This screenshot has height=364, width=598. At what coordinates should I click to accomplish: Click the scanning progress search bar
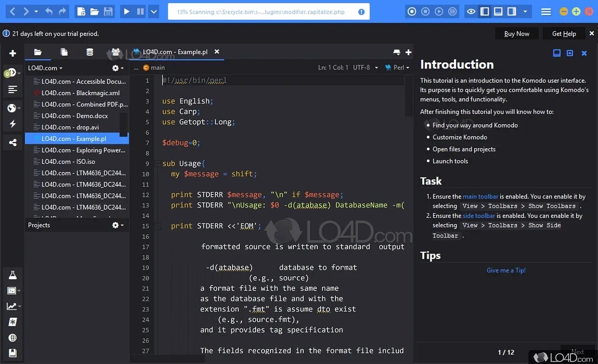[x=269, y=12]
